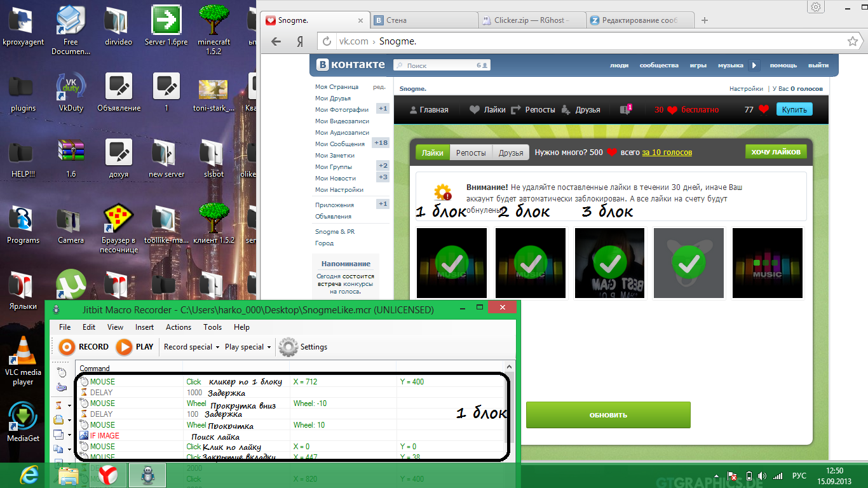Select the 'IF IMAGE' row in Jitbit list
868x488 pixels.
(290, 436)
